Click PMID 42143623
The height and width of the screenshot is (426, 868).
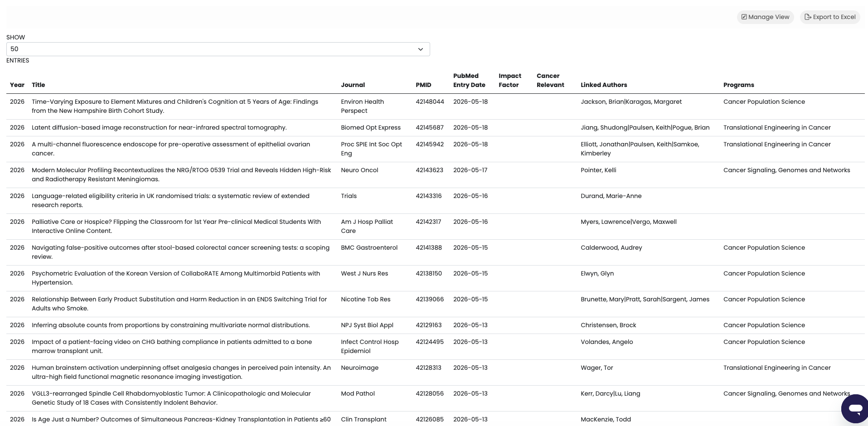click(x=430, y=170)
